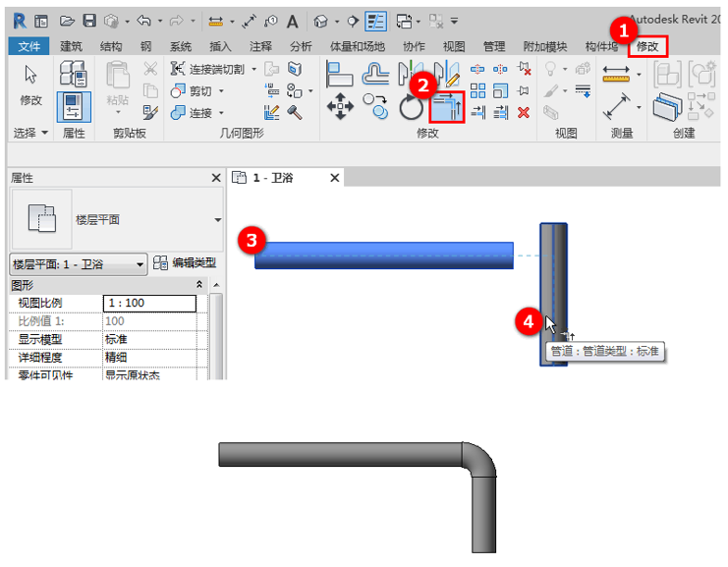
Task: Open the 文件 menu
Action: (29, 46)
